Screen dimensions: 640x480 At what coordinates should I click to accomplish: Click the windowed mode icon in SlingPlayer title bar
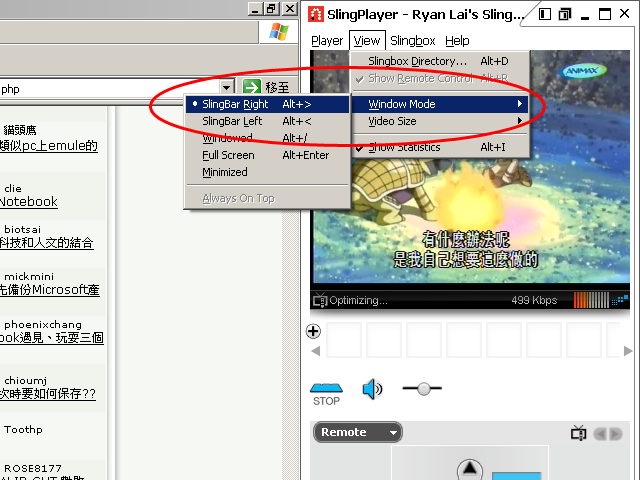pyautogui.click(x=565, y=14)
